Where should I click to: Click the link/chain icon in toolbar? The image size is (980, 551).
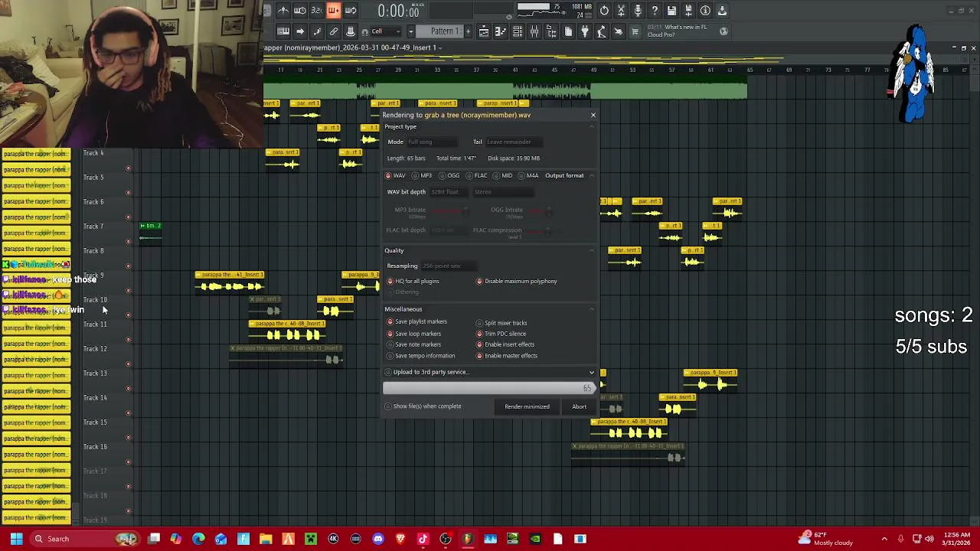[334, 31]
